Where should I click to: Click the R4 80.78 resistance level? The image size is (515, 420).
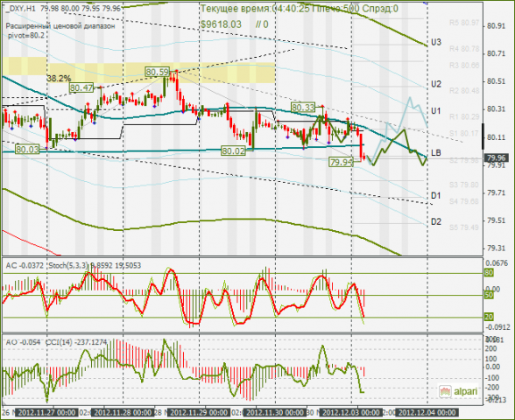point(464,49)
